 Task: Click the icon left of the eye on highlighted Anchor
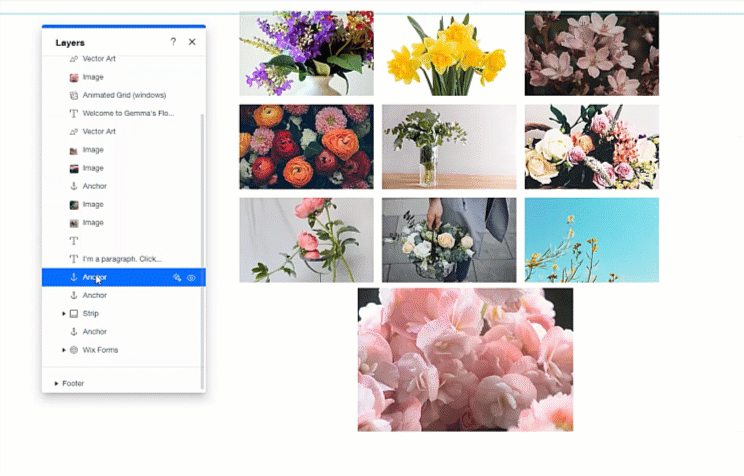click(177, 278)
